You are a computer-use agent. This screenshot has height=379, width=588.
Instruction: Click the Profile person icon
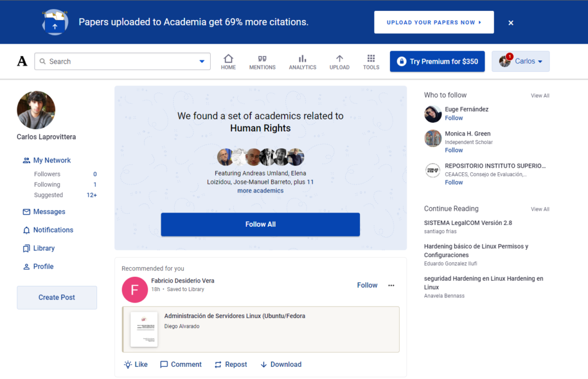[26, 267]
